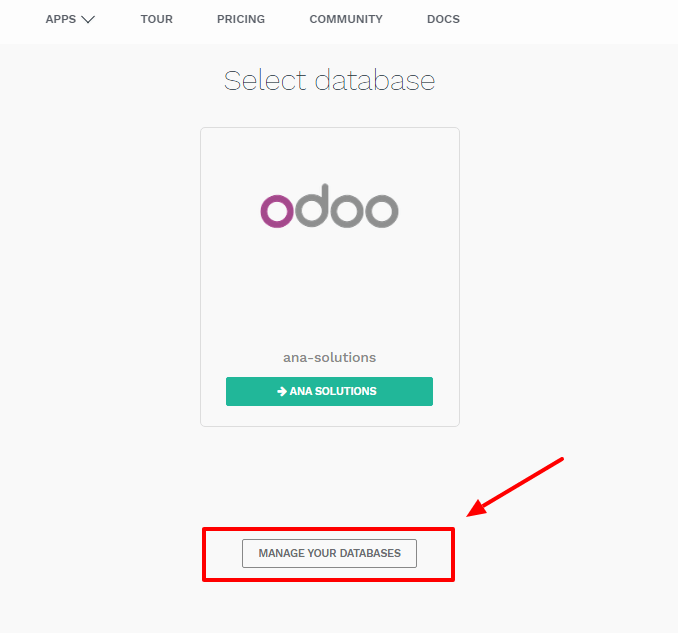Select the ana-solutions database name text
Viewport: 678px width, 633px height.
click(x=329, y=357)
